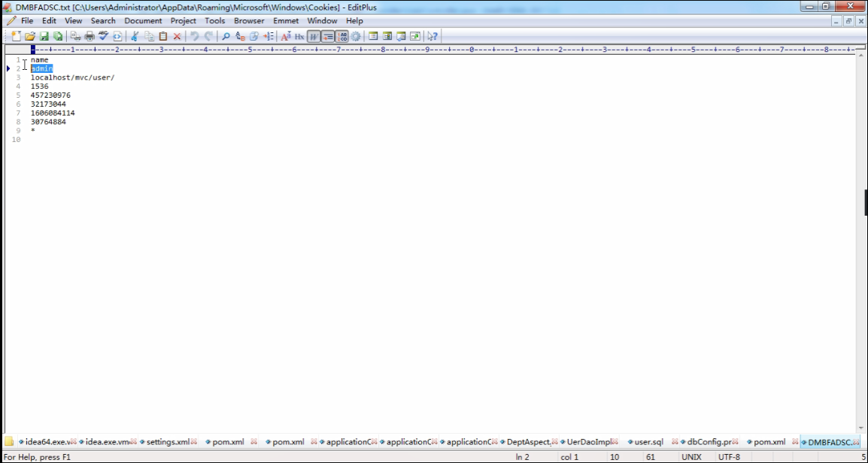Click the View in Browser icon
The image size is (868, 463).
coord(117,37)
